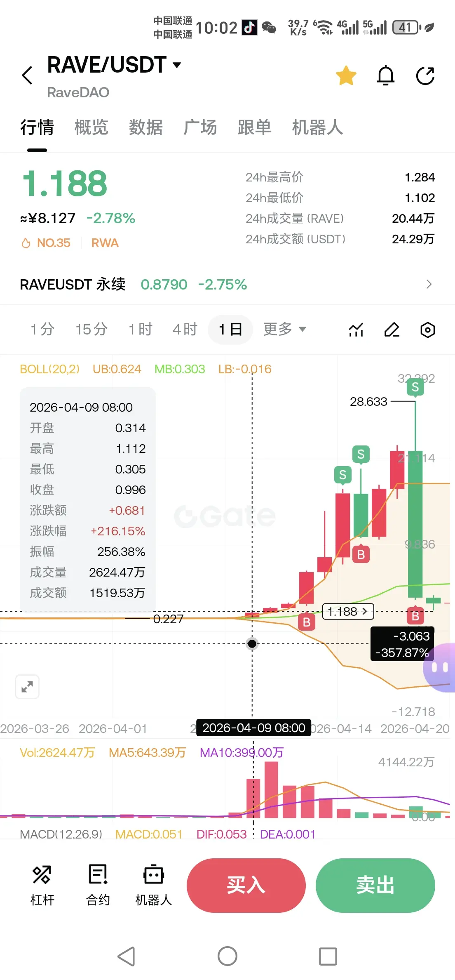Select the 15分 timeframe

(91, 330)
